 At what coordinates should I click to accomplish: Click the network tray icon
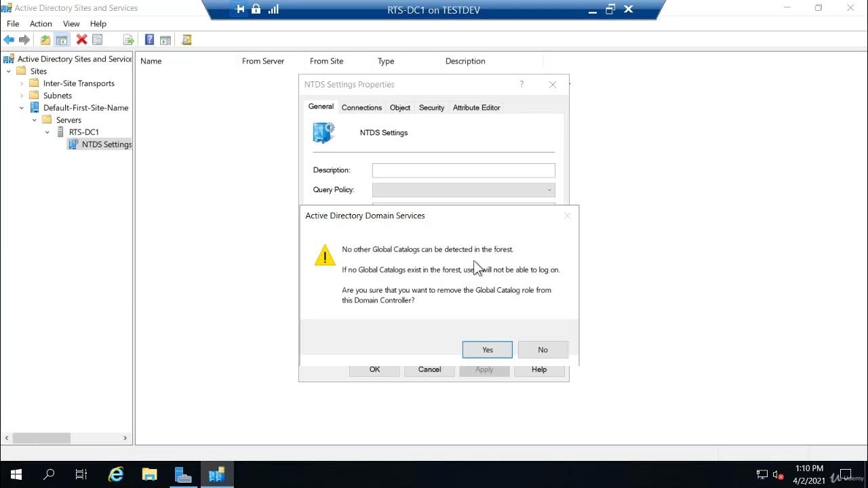tap(762, 474)
